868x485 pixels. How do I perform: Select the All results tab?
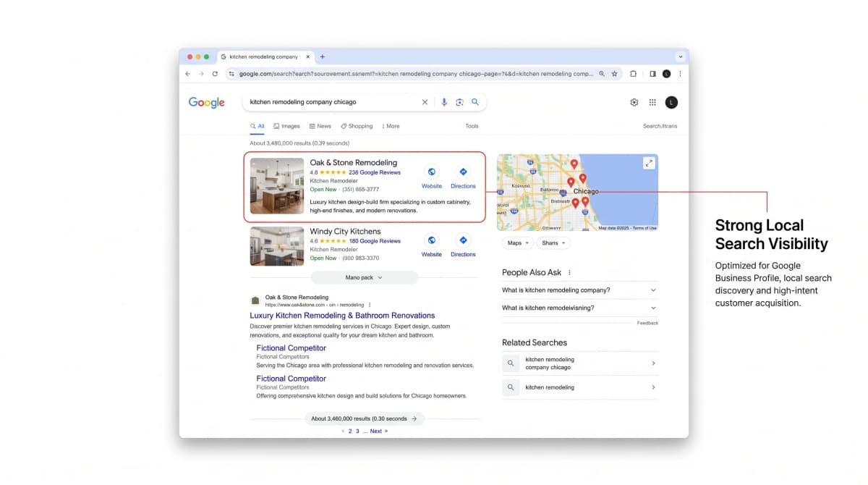[258, 126]
